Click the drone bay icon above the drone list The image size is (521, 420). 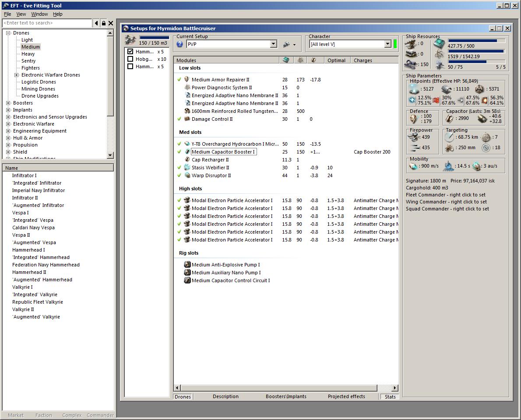coord(130,40)
